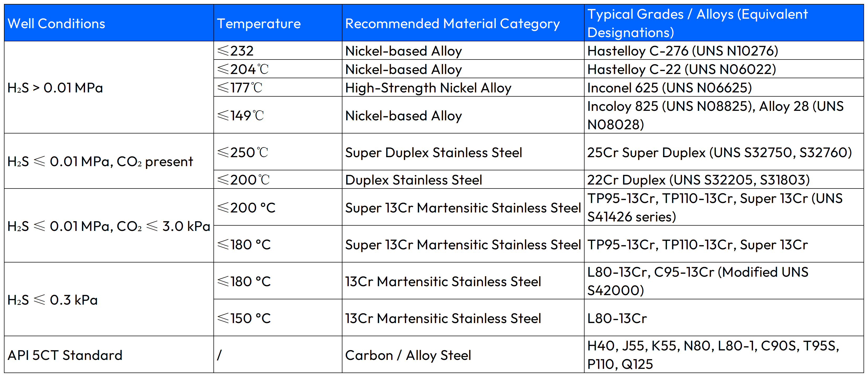Click the Well Conditions column header
868x377 pixels.
tap(56, 24)
